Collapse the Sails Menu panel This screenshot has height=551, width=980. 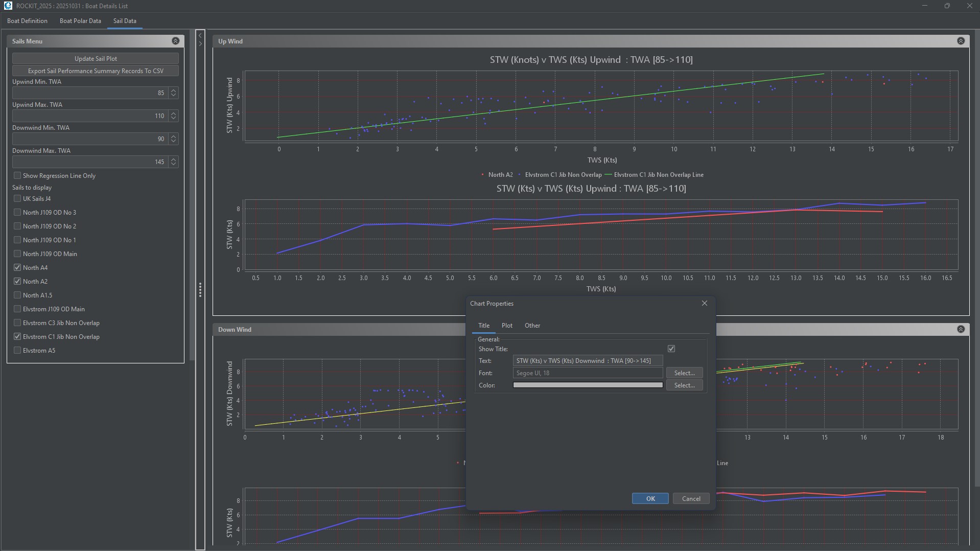(x=175, y=41)
